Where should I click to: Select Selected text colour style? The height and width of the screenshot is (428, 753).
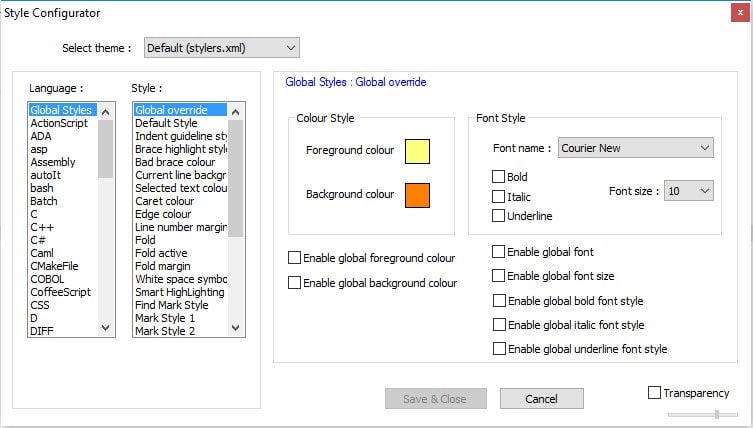pyautogui.click(x=180, y=188)
